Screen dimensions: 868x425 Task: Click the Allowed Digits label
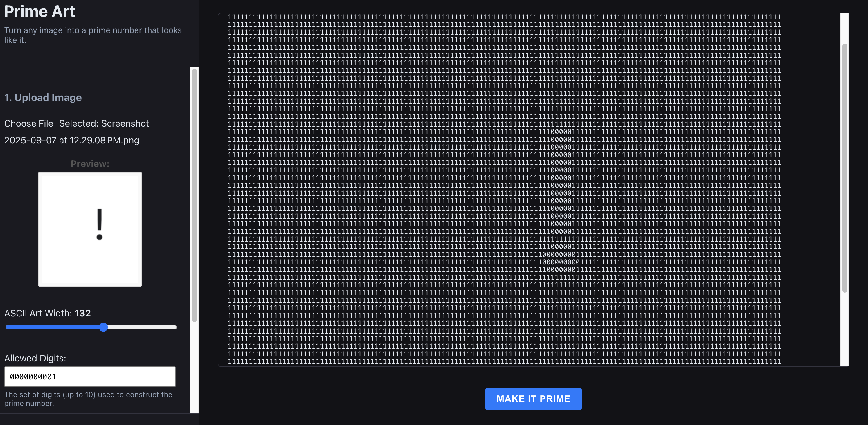pyautogui.click(x=35, y=358)
